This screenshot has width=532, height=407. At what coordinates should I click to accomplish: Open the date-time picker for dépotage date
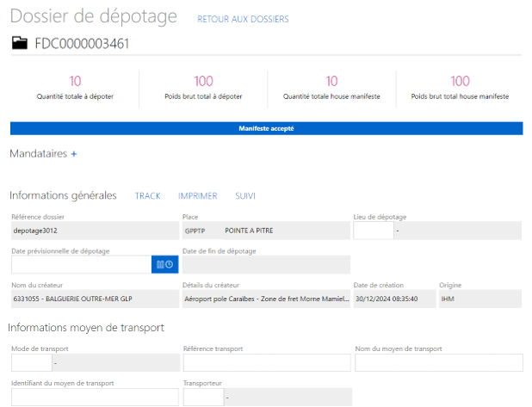point(164,264)
